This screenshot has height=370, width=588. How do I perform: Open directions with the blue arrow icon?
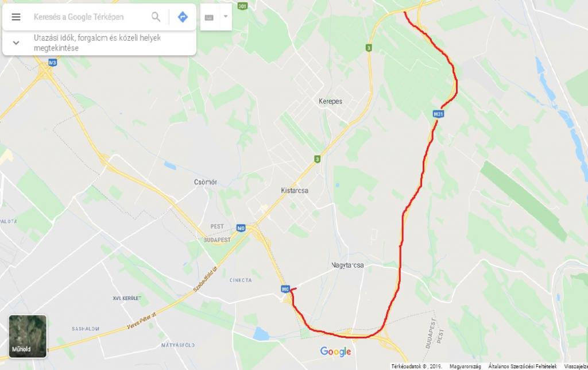(x=183, y=17)
